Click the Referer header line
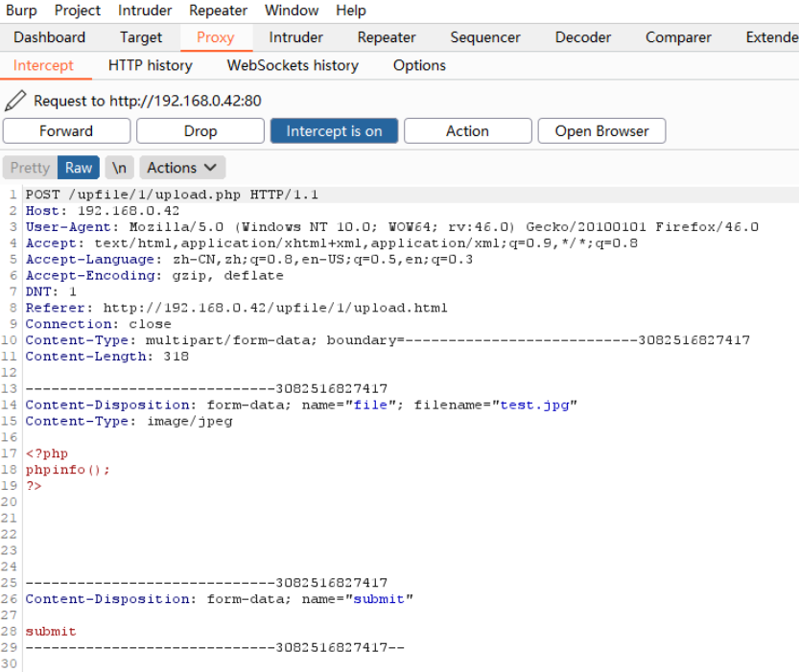This screenshot has height=672, width=799. [x=236, y=308]
